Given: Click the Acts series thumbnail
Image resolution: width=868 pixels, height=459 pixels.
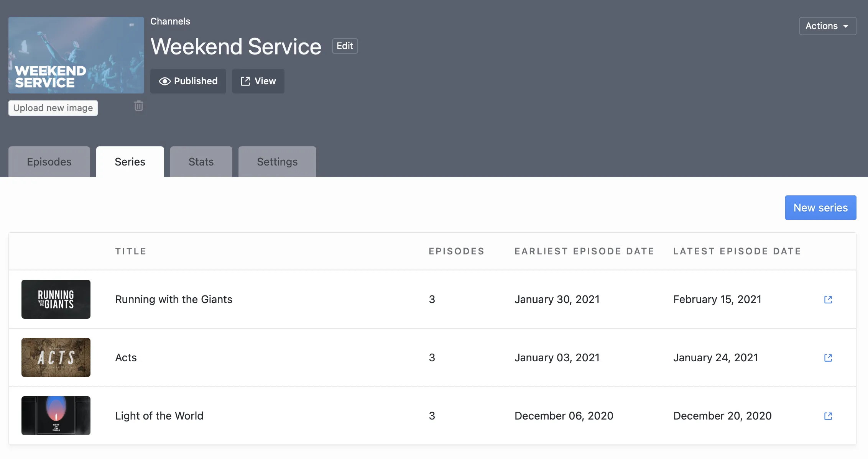Looking at the screenshot, I should click(56, 357).
